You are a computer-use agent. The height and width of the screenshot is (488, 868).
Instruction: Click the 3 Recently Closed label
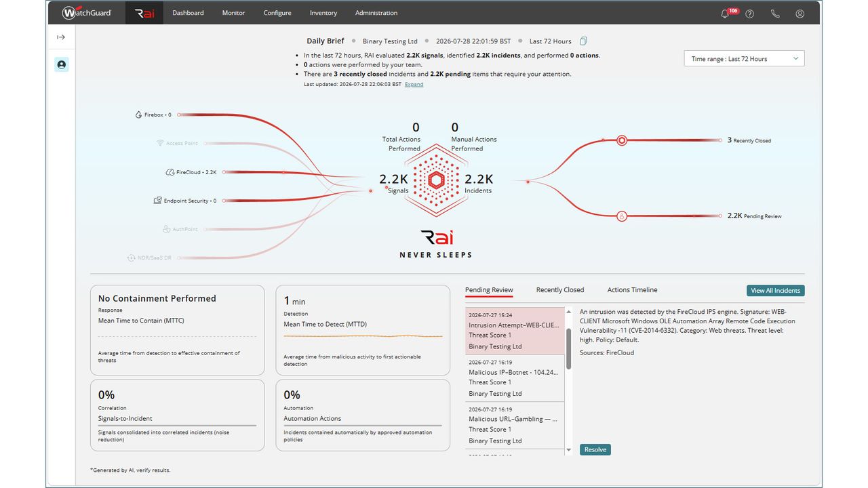click(x=749, y=140)
